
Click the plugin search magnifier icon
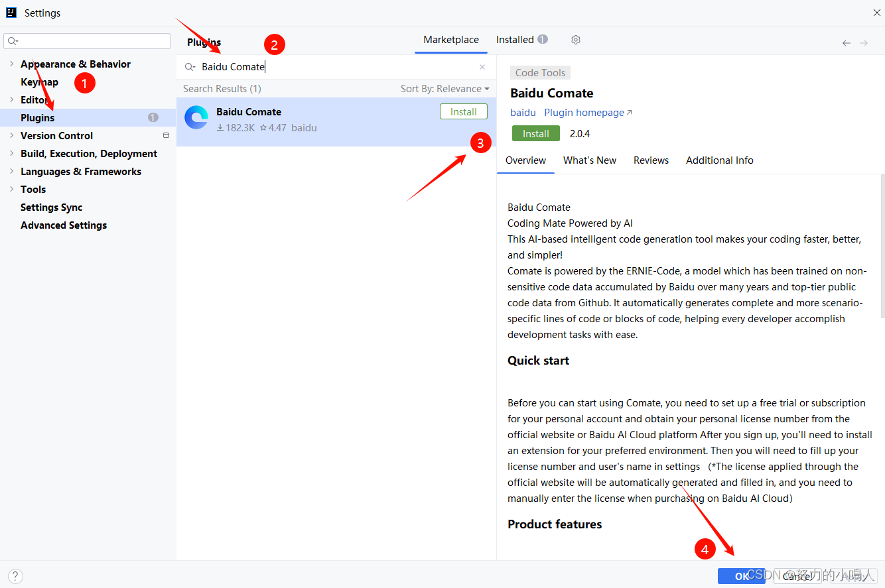[190, 67]
